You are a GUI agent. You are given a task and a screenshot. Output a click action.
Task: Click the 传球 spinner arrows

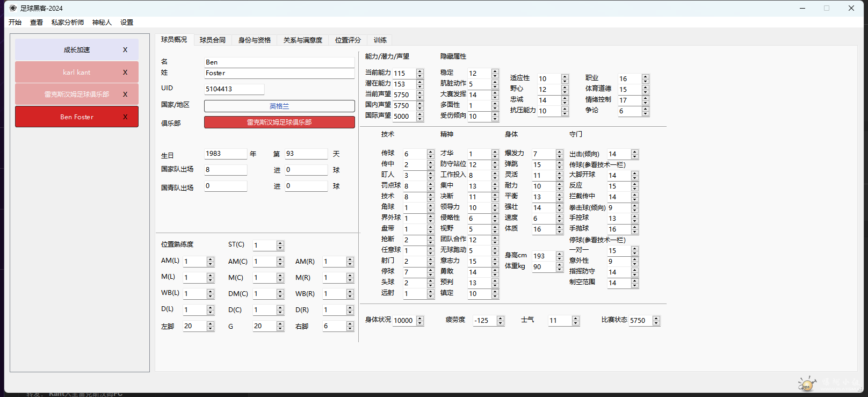(431, 154)
